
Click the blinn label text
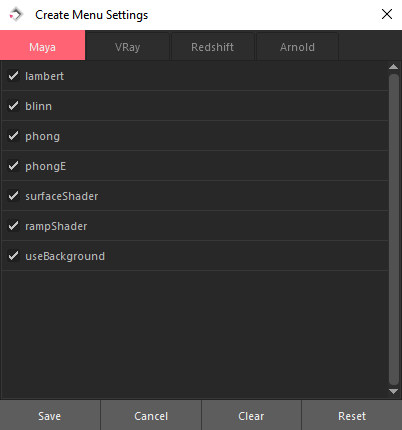[x=38, y=106]
